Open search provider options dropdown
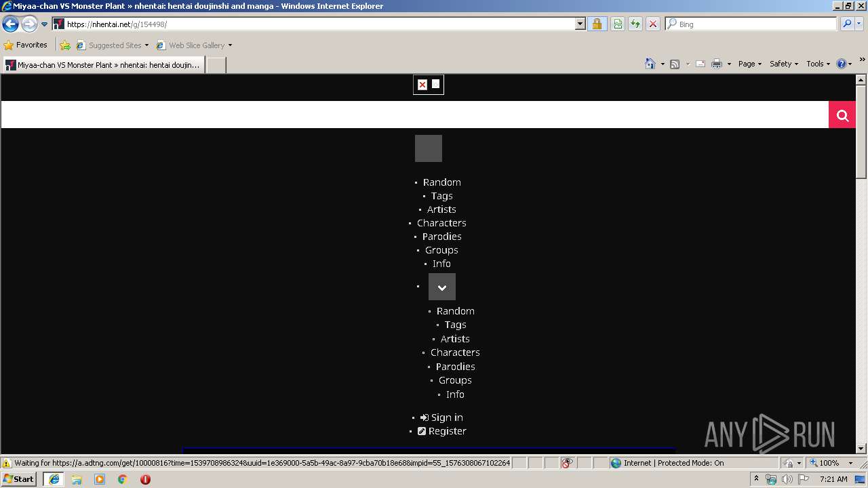The width and height of the screenshot is (868, 488). [859, 24]
